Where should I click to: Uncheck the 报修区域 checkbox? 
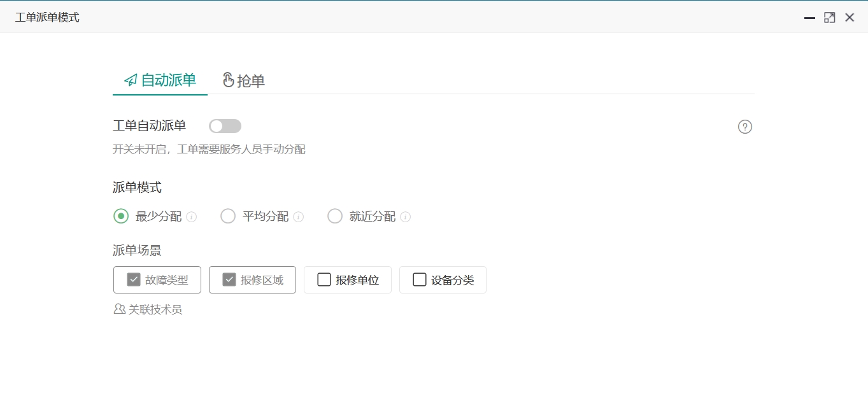pyautogui.click(x=229, y=279)
